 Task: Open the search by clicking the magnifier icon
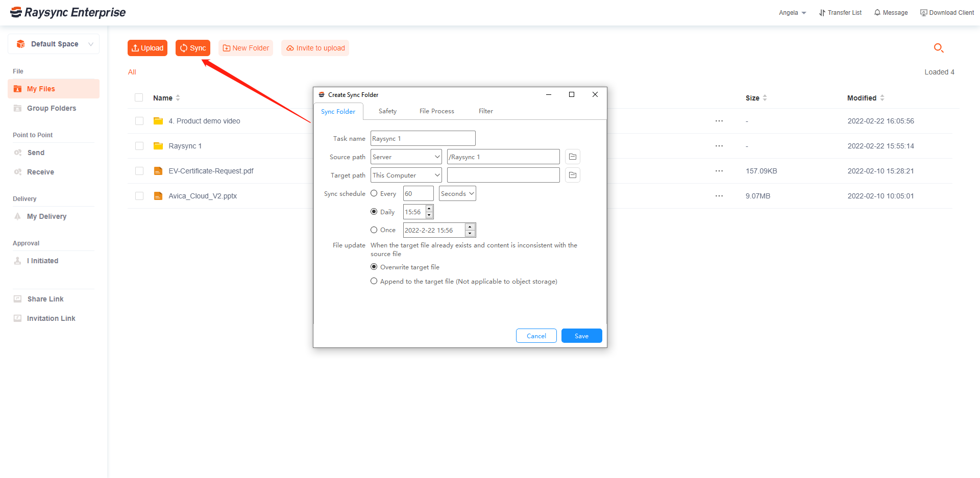coord(939,47)
